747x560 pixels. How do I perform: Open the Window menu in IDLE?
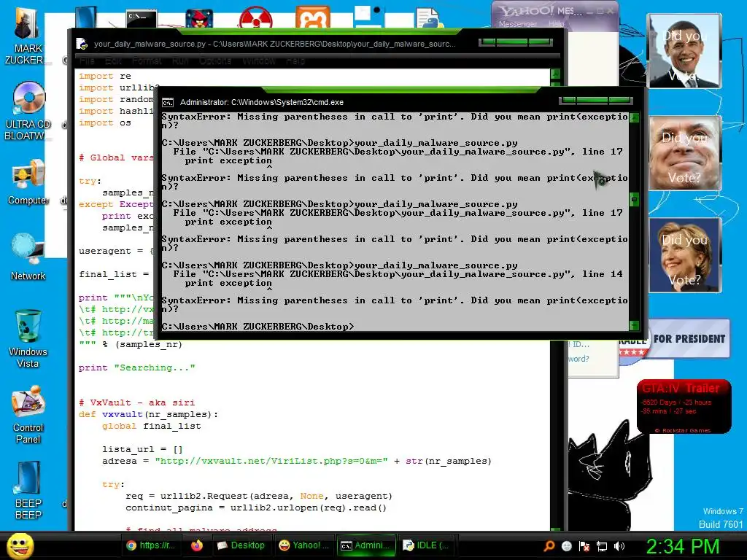tap(259, 61)
